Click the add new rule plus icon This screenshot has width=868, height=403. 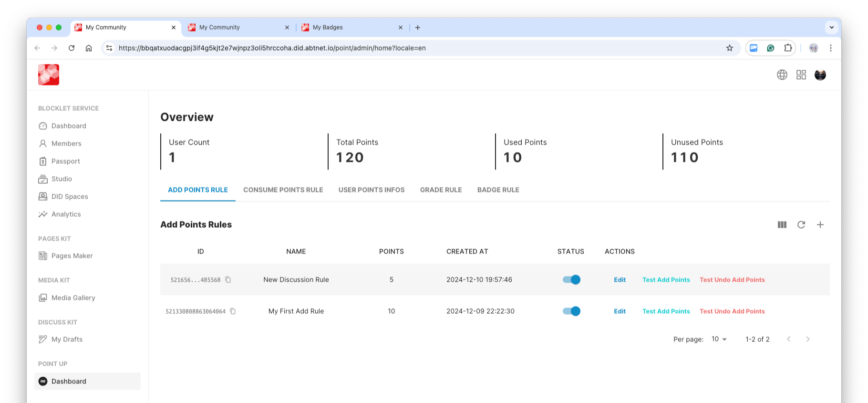coord(820,224)
